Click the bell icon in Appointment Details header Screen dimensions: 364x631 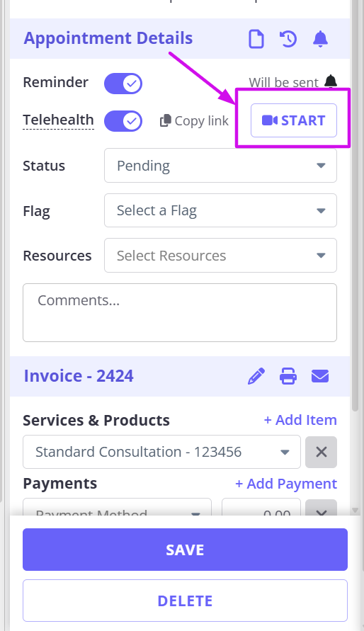click(x=320, y=39)
